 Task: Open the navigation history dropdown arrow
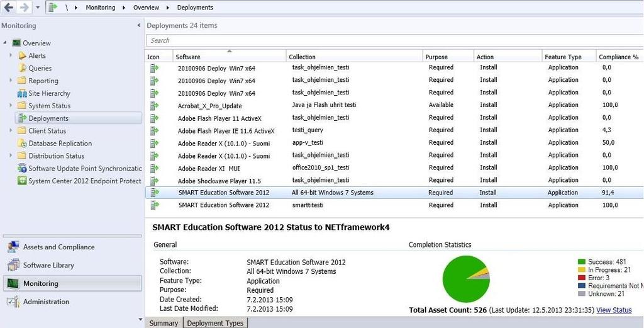tap(38, 8)
